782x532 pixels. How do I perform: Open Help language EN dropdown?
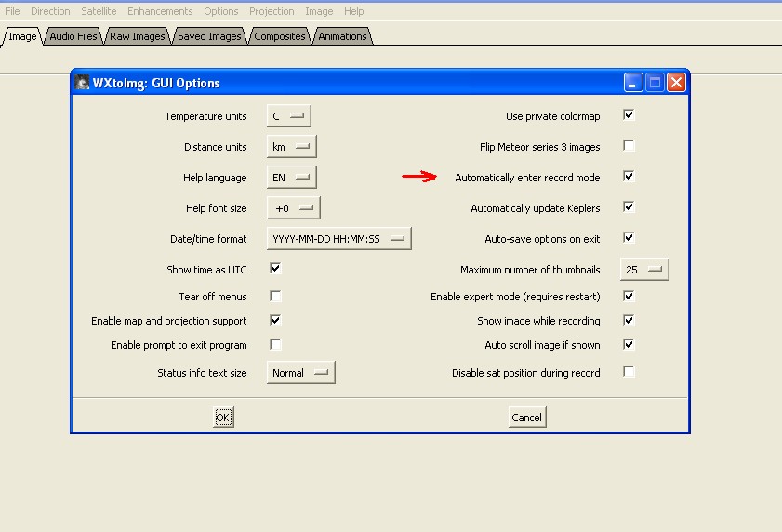coord(291,178)
